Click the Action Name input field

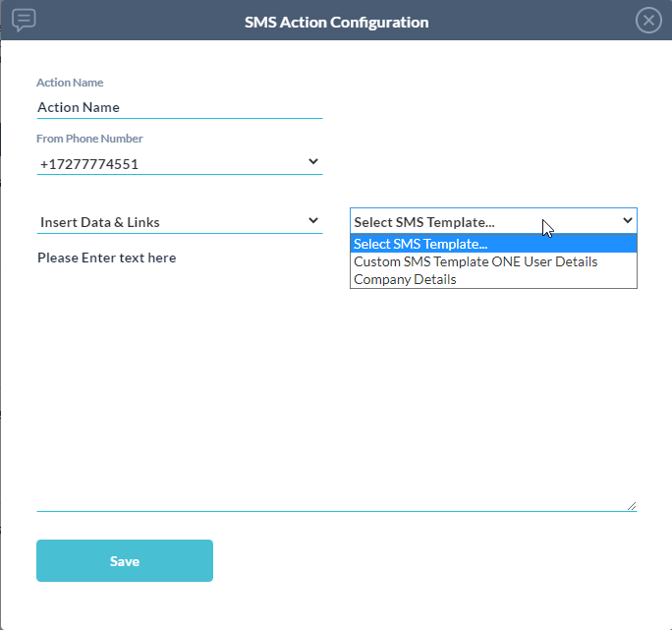click(x=179, y=107)
